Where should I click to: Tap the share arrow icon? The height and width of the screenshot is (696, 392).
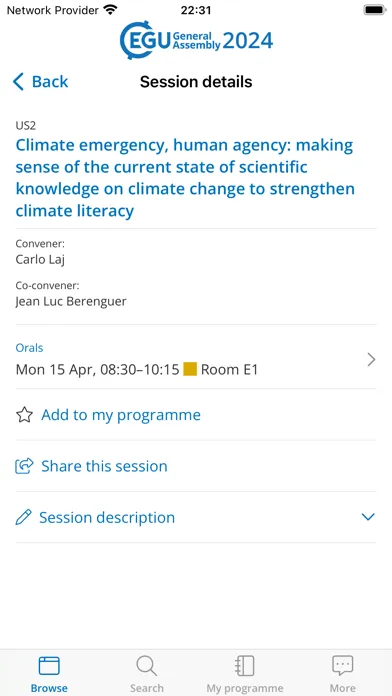pos(24,466)
